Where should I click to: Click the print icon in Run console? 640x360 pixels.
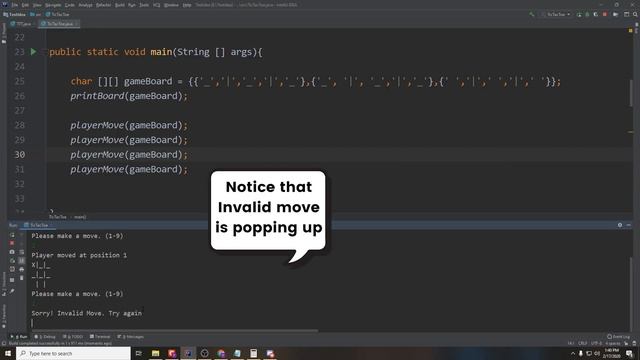(x=22, y=269)
